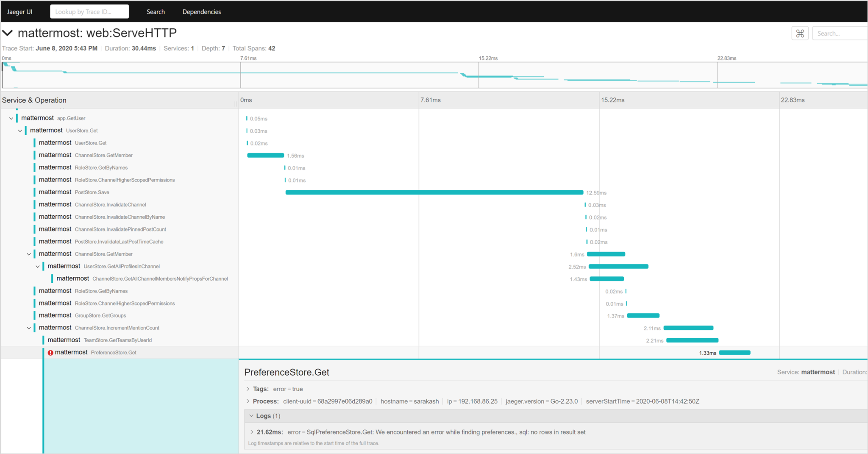Collapse the trace header chevron beside mattermost title
This screenshot has height=454, width=868.
point(8,33)
